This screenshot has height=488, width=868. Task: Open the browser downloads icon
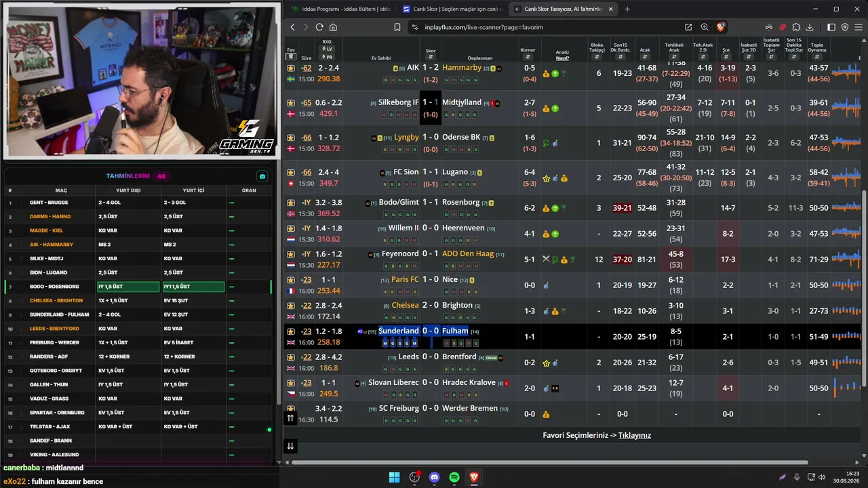(x=810, y=27)
